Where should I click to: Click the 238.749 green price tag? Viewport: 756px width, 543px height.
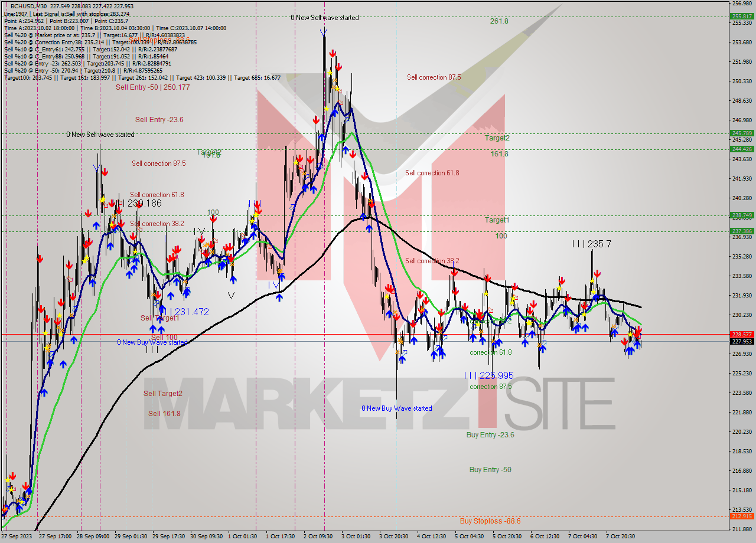[x=742, y=215]
